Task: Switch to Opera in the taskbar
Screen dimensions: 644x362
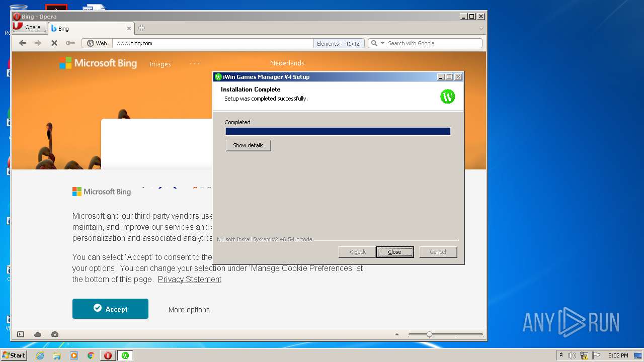Action: (x=108, y=355)
